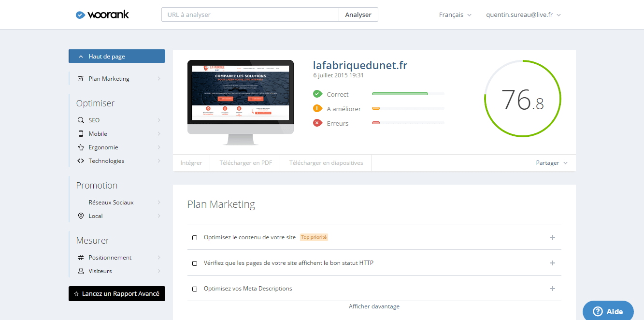This screenshot has height=320, width=644.
Task: Click the Plan Marketing checklist icon in sidebar
Action: (x=81, y=79)
